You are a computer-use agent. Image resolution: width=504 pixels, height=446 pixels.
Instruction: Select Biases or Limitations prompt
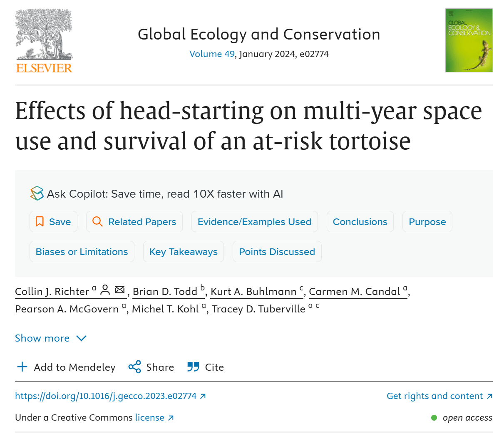[82, 252]
